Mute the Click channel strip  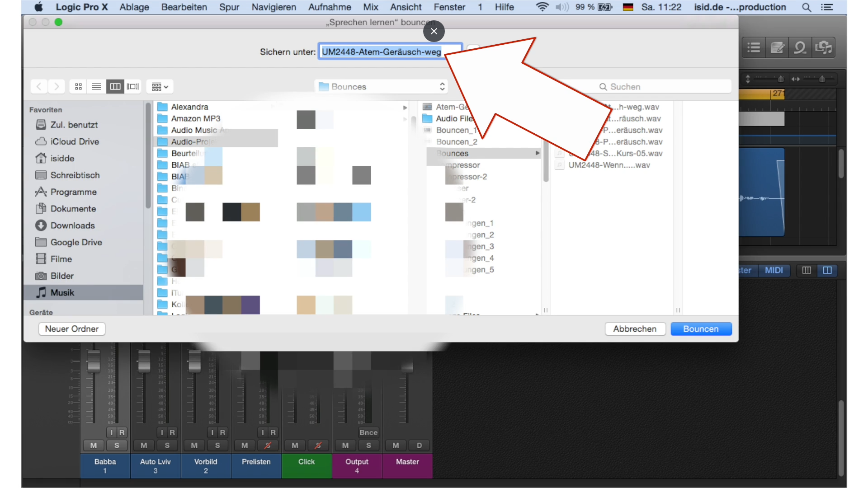click(x=295, y=446)
